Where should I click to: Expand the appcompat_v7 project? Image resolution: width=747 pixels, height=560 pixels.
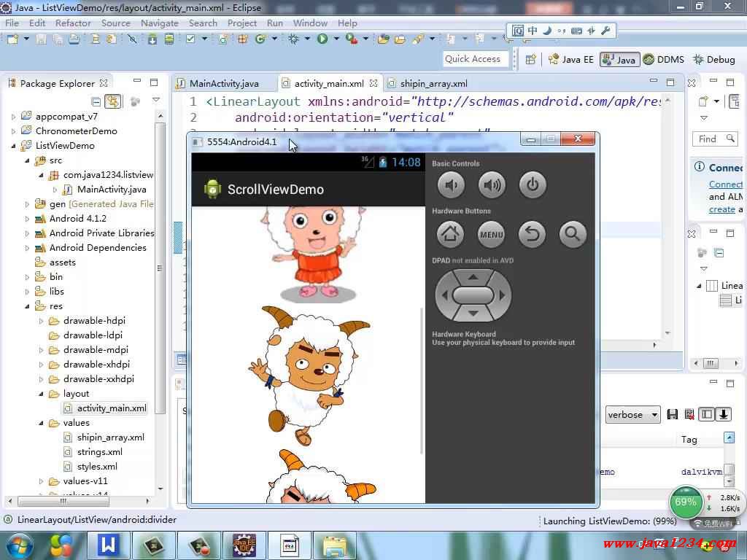[13, 117]
